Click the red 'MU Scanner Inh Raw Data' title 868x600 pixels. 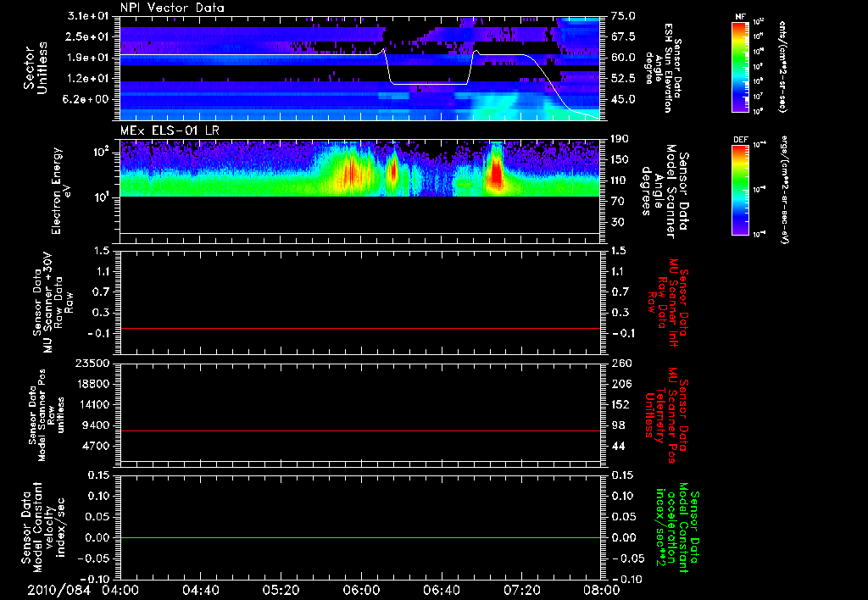click(x=669, y=303)
